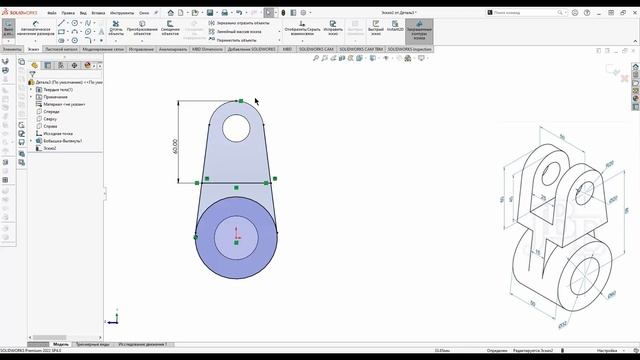Switch to the MBD Dimensions tab
Image resolution: width=640 pixels, height=360 pixels.
(x=207, y=49)
